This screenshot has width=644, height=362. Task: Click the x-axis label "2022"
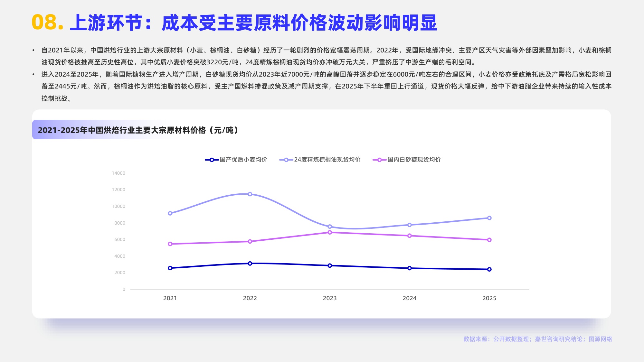[250, 298]
